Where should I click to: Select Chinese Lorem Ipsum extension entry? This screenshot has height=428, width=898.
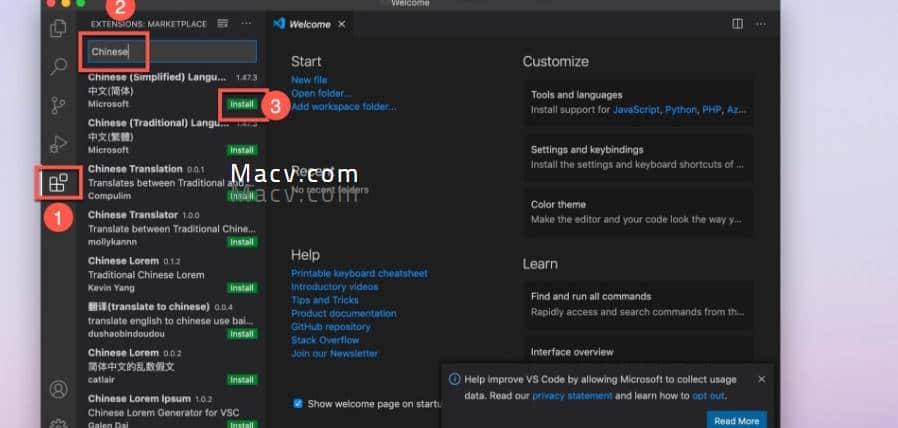171,411
